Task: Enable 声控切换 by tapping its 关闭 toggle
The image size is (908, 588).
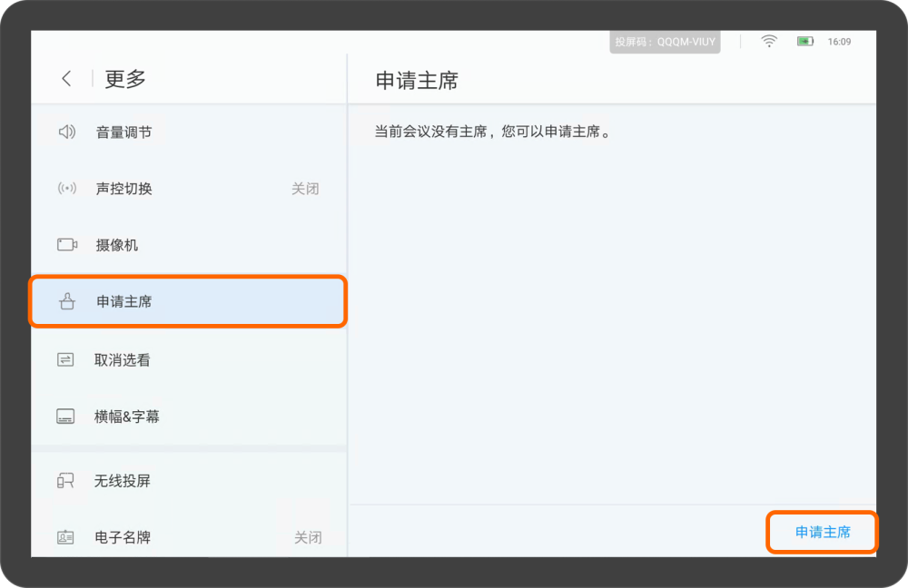Action: tap(305, 189)
